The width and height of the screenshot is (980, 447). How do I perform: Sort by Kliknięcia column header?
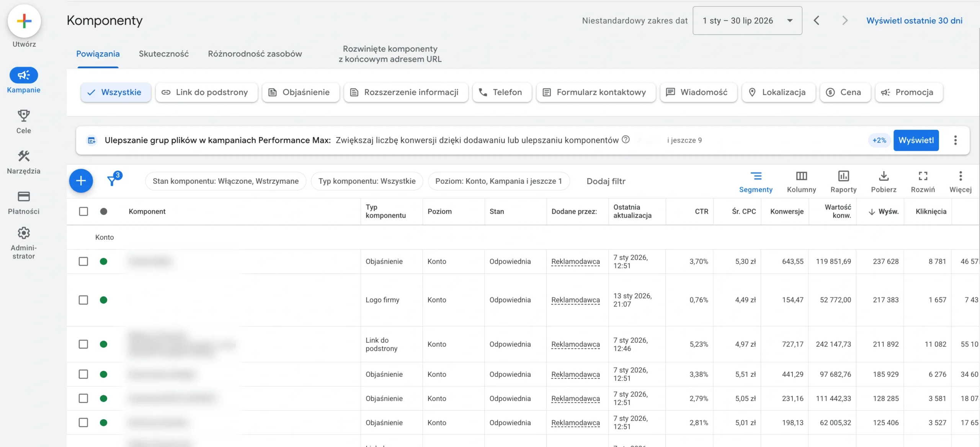(x=931, y=211)
